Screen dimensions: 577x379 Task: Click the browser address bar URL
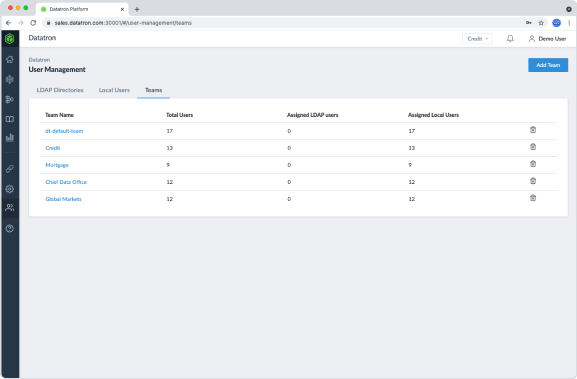pos(123,23)
